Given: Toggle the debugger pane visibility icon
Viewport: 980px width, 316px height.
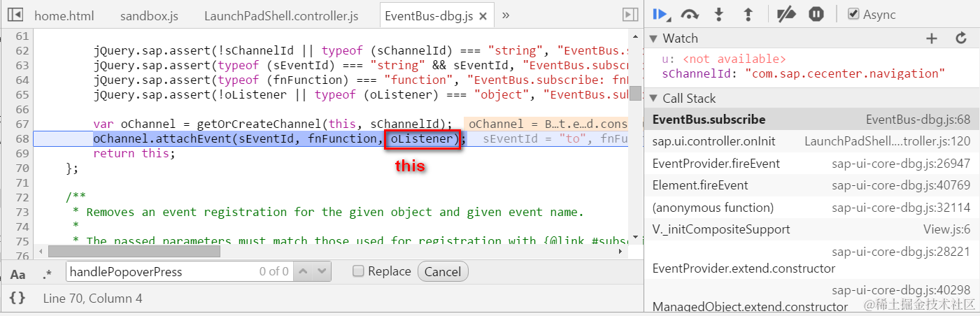Looking at the screenshot, I should (x=630, y=15).
